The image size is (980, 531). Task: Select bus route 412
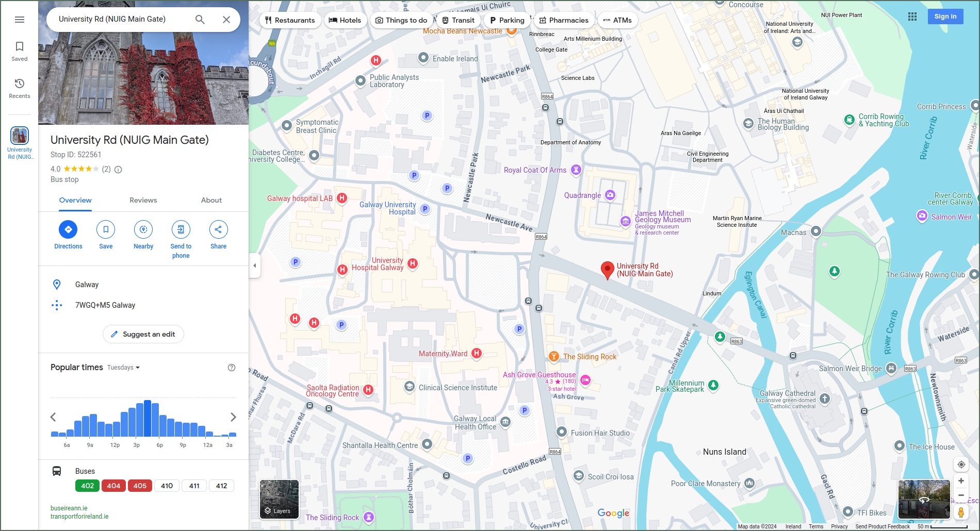click(x=221, y=486)
